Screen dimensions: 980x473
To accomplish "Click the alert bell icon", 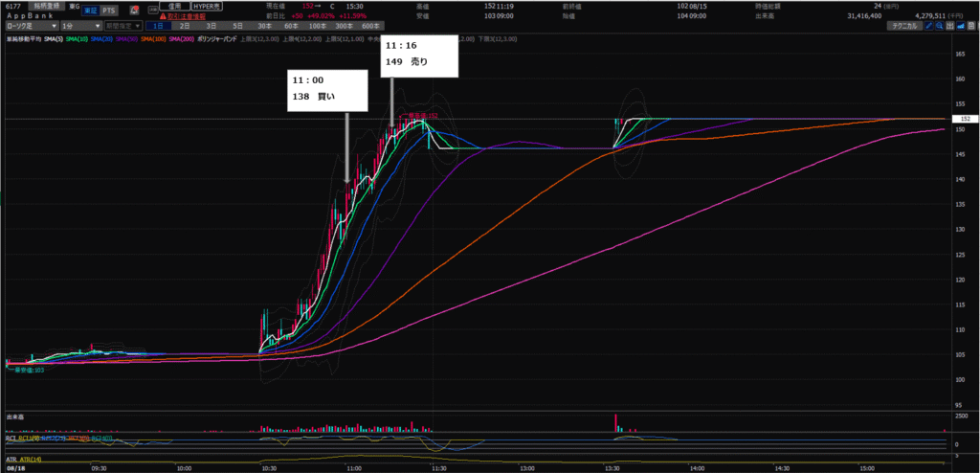I will [134, 11].
